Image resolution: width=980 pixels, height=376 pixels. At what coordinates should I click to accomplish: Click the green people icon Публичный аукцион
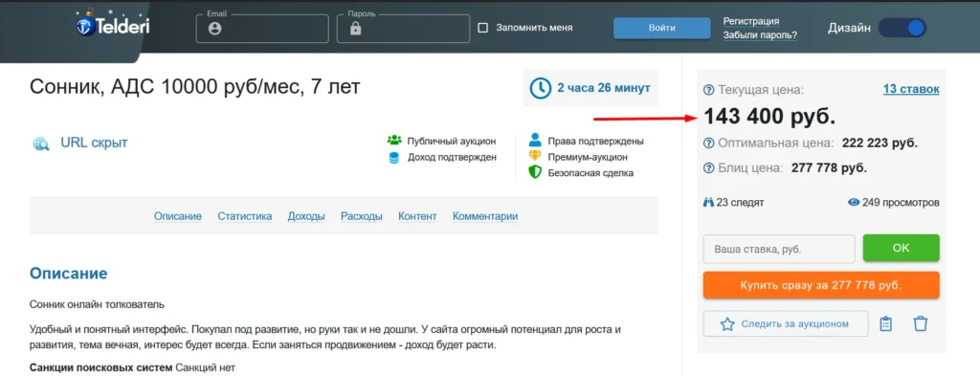pos(393,141)
